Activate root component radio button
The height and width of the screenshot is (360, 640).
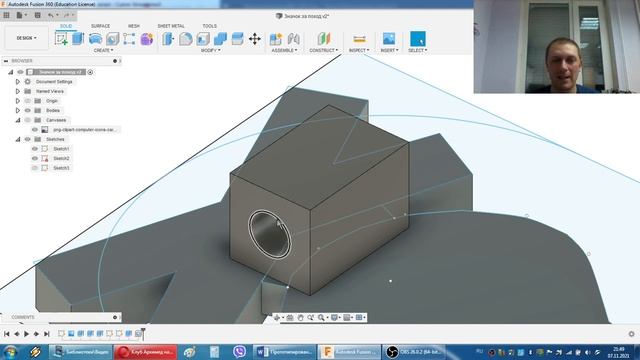tap(90, 72)
